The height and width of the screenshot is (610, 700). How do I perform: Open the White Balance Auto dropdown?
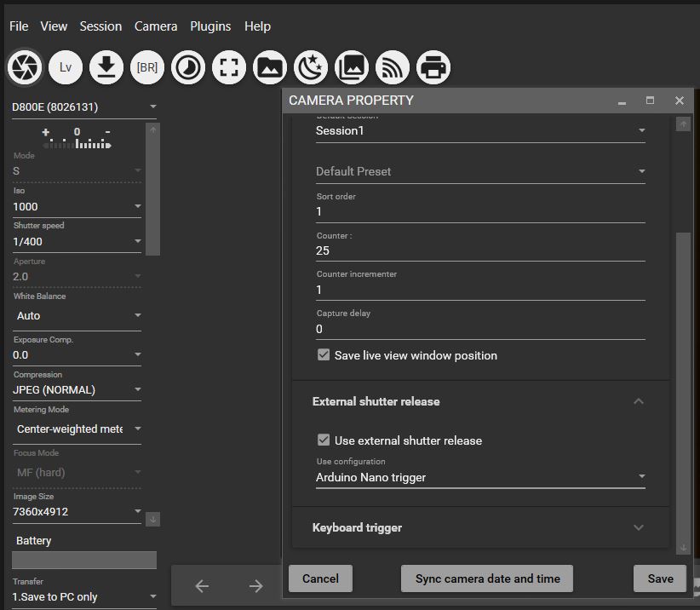pyautogui.click(x=77, y=316)
